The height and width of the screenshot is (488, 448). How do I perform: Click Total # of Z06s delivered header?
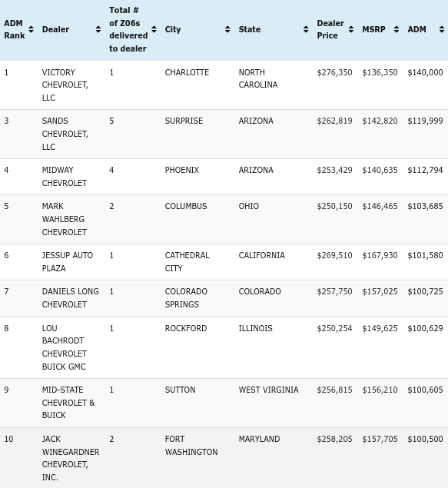128,29
